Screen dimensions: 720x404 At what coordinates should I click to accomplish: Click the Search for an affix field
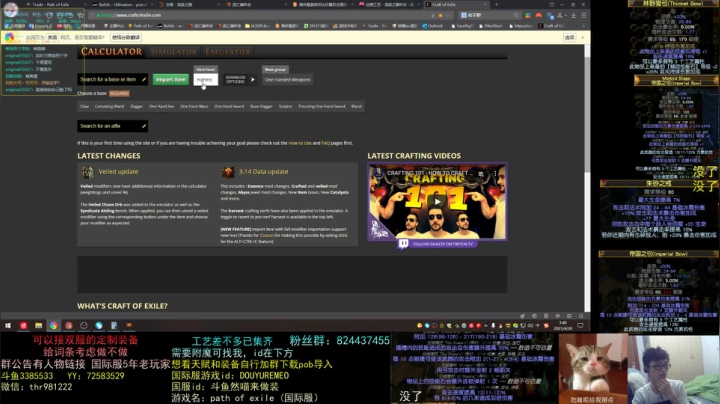coord(112,126)
